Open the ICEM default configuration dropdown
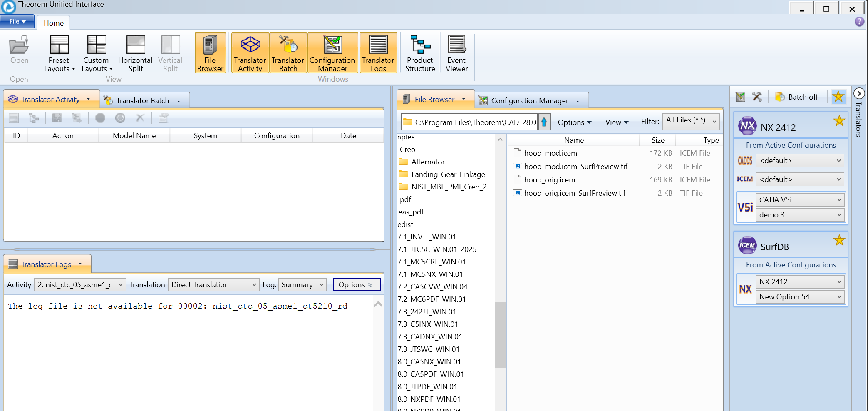Viewport: 868px width, 411px height. click(800, 179)
